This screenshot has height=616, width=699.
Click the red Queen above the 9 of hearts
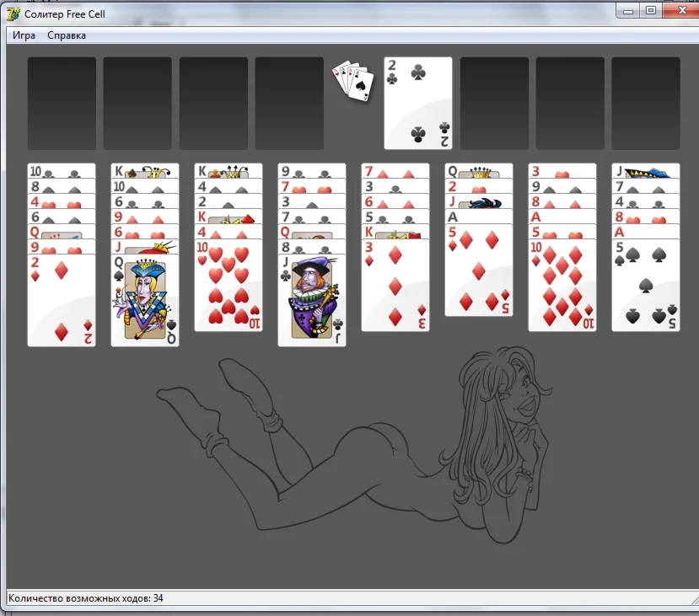click(62, 232)
